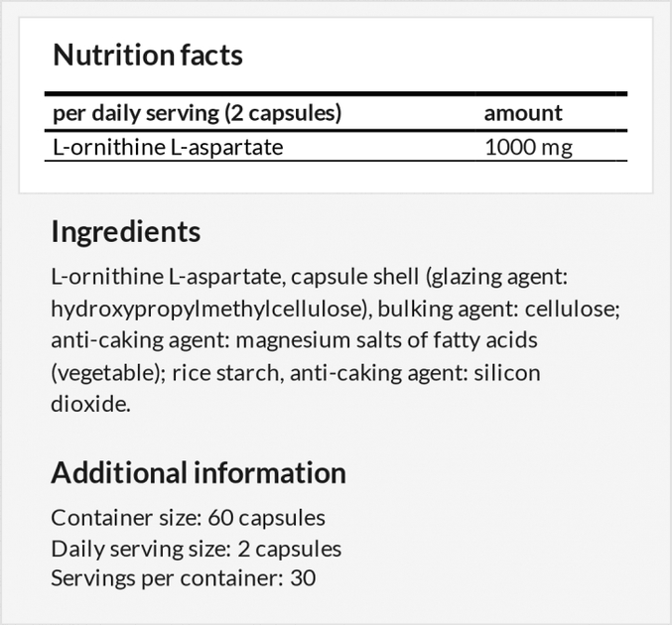Click the word (vegetable) in ingredients
Image resolution: width=672 pixels, height=625 pixels.
pos(105,373)
